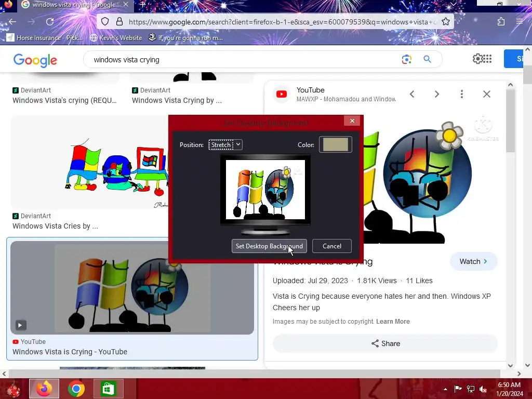Show hidden system tray icons
The width and height of the screenshot is (532, 399).
click(x=445, y=389)
